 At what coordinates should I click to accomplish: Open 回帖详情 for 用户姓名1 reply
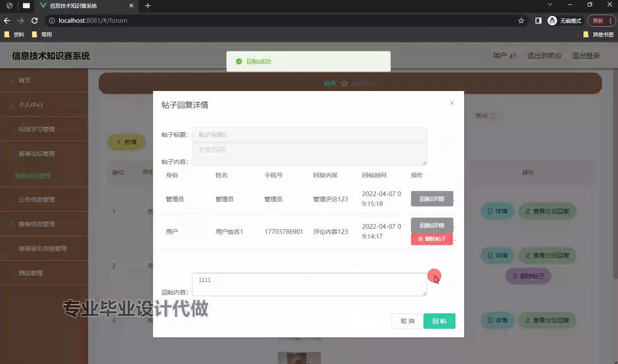[x=432, y=225]
